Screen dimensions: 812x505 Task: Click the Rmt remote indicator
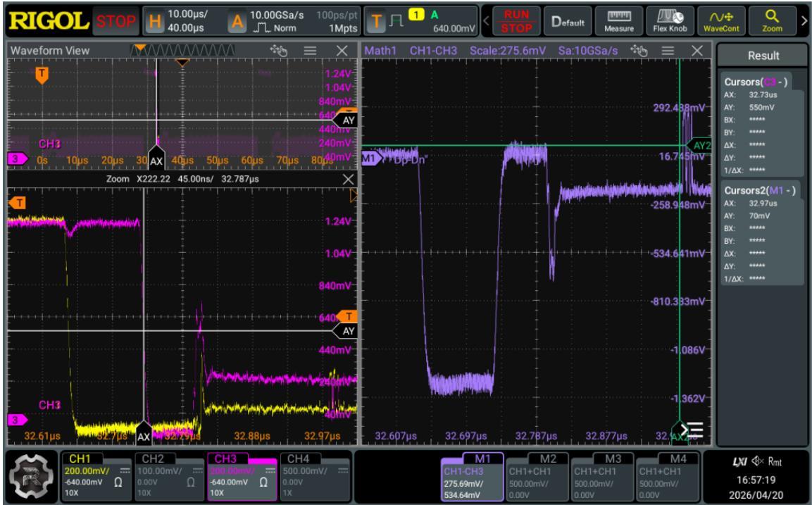(x=775, y=461)
